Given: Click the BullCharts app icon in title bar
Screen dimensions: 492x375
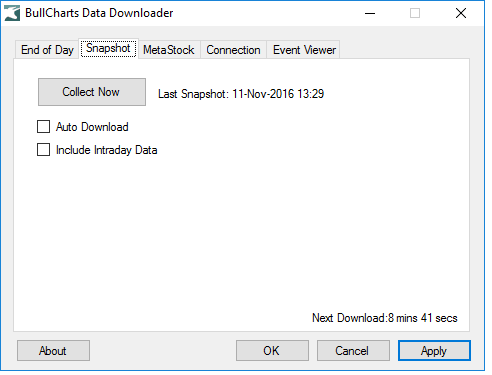Looking at the screenshot, I should (12, 13).
